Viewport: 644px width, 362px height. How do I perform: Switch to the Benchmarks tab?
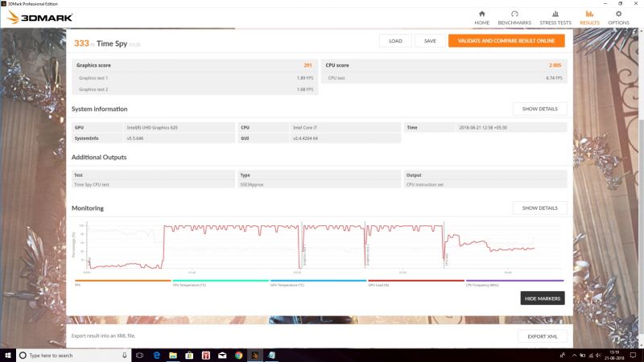[x=514, y=18]
